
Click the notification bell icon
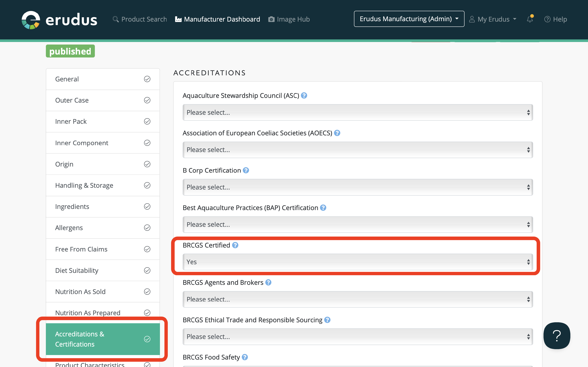[530, 19]
